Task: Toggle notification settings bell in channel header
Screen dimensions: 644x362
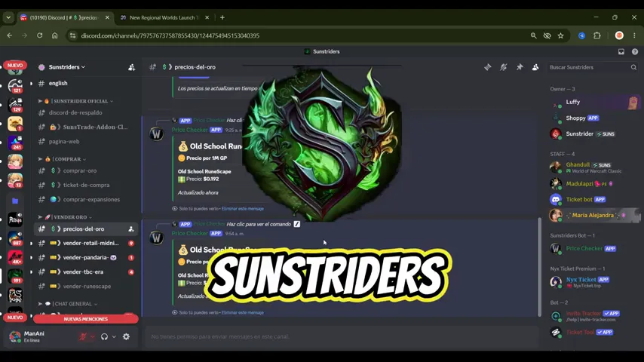Action: tap(504, 67)
